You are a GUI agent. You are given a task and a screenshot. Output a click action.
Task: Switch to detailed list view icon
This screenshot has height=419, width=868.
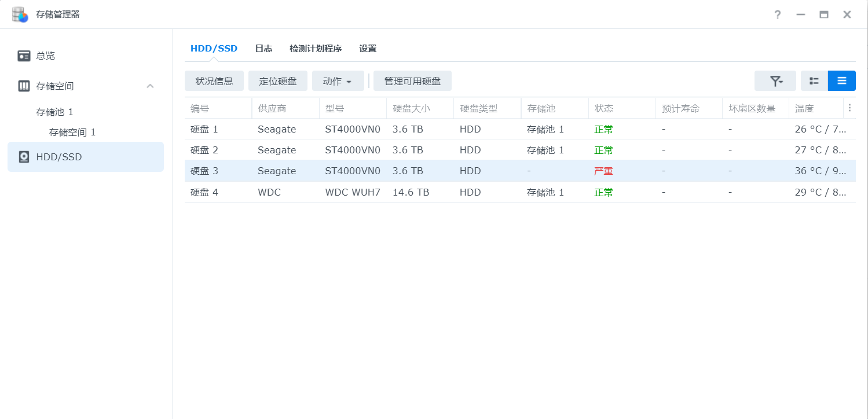[x=814, y=81]
